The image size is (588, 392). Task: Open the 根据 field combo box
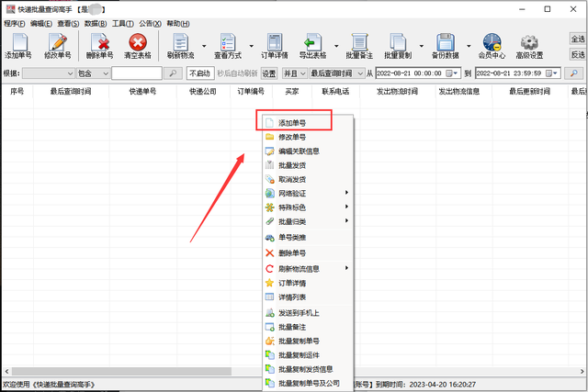[48, 73]
